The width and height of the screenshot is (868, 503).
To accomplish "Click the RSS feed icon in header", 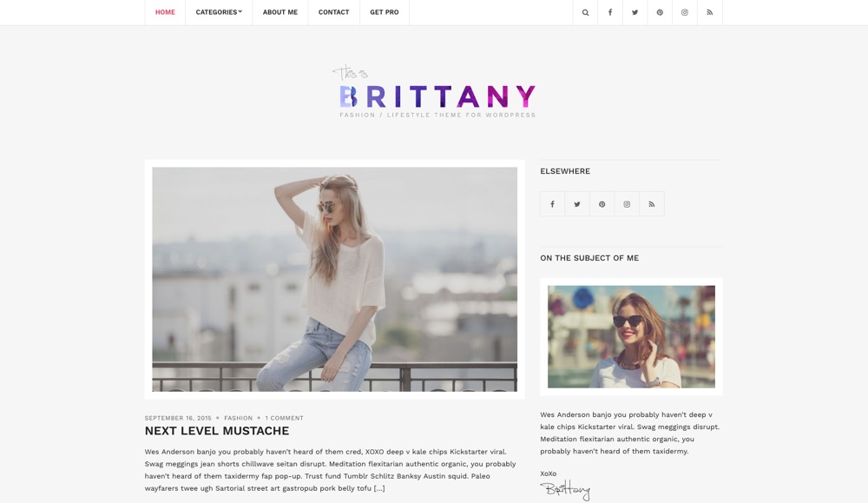I will (710, 12).
